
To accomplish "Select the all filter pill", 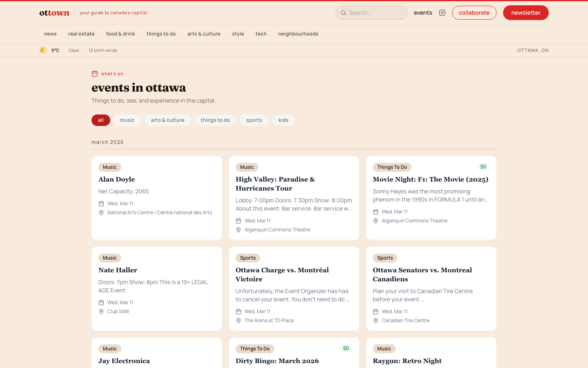I will click(x=100, y=120).
